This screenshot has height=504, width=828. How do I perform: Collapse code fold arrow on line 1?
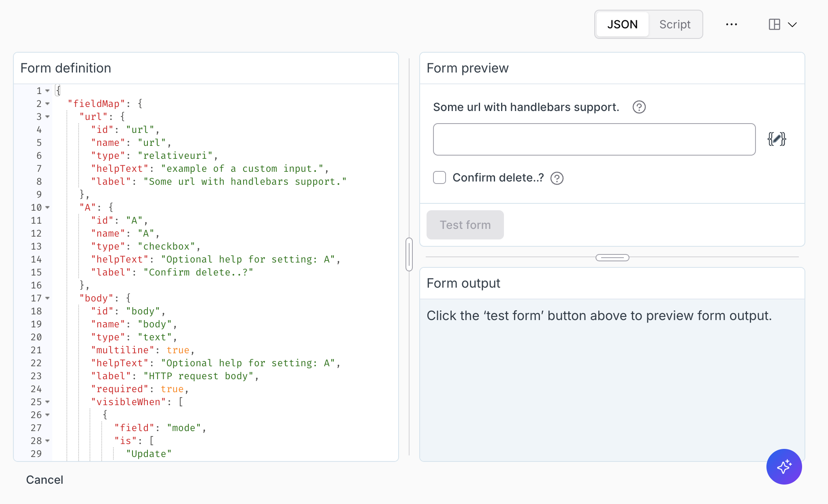click(x=47, y=91)
